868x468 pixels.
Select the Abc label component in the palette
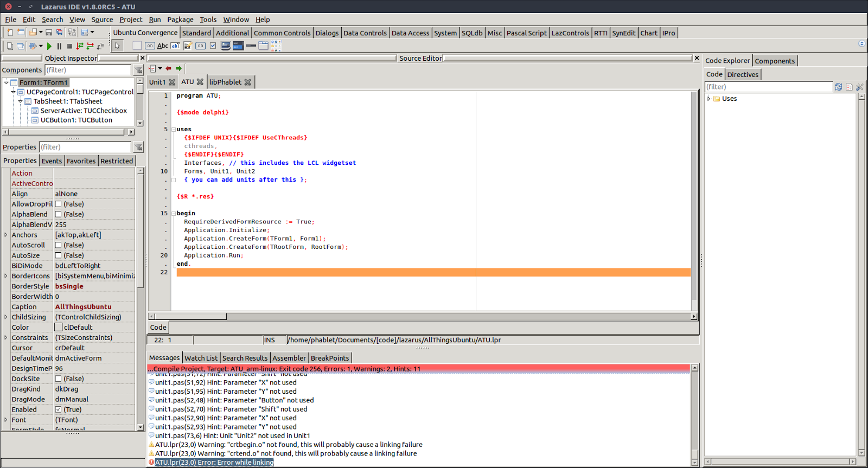(x=163, y=46)
